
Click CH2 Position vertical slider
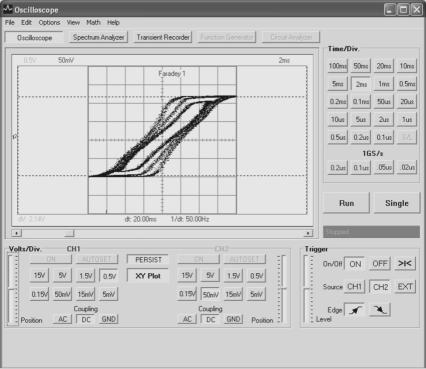click(283, 289)
